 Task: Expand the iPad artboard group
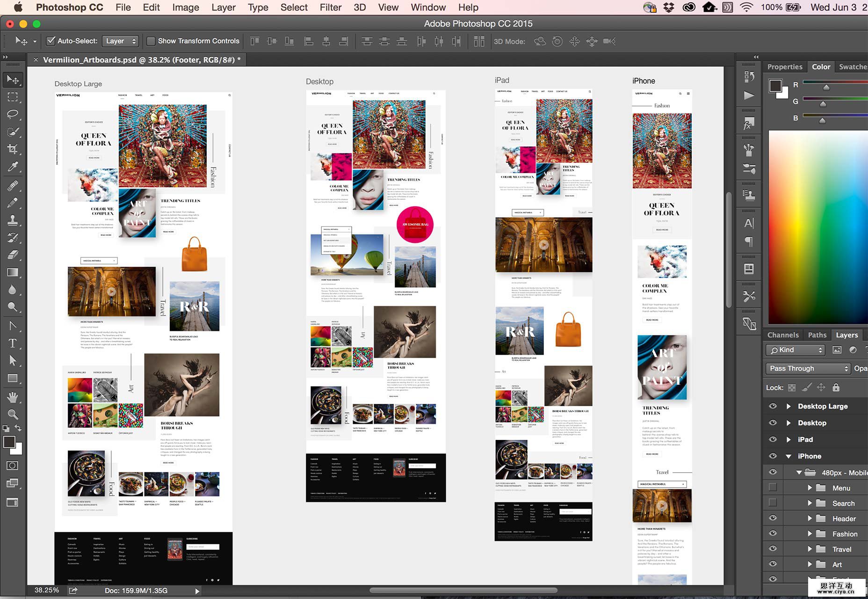coord(788,439)
